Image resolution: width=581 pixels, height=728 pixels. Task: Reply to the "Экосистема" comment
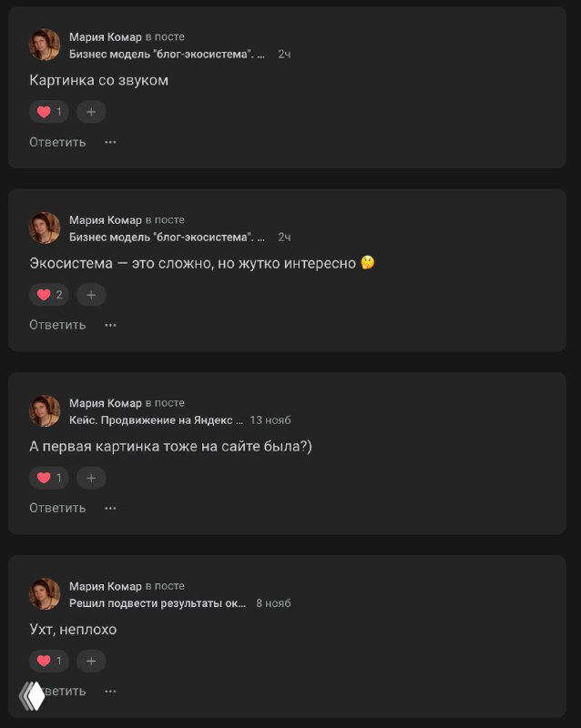[57, 325]
